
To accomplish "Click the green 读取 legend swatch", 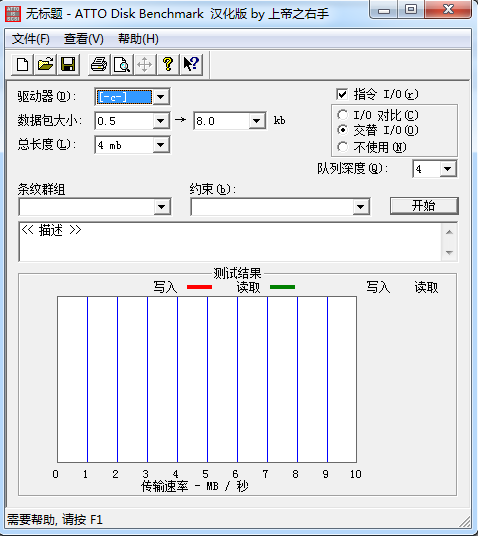I will click(x=282, y=287).
